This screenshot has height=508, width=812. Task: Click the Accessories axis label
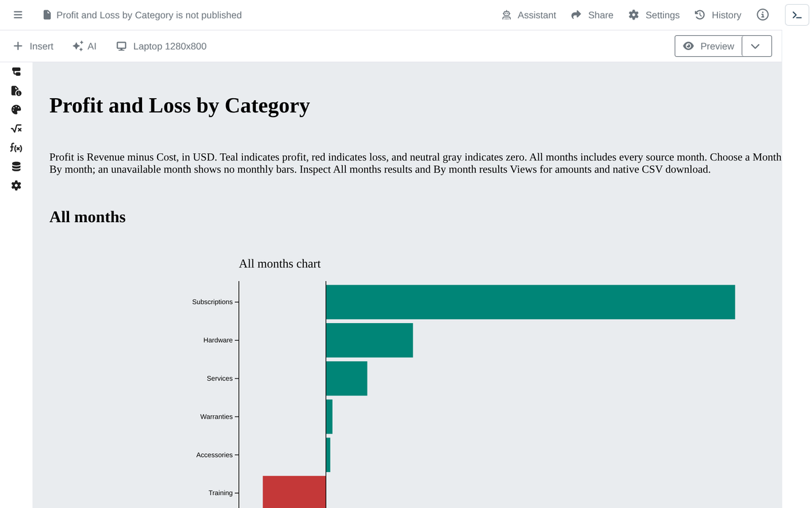point(215,455)
